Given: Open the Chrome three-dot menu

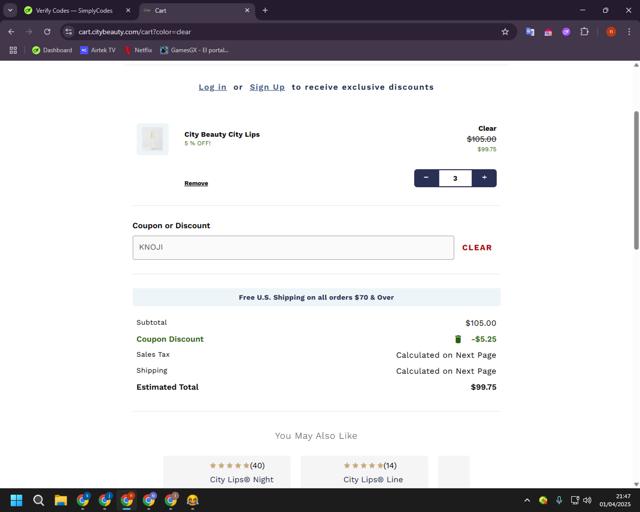Looking at the screenshot, I should 629,32.
